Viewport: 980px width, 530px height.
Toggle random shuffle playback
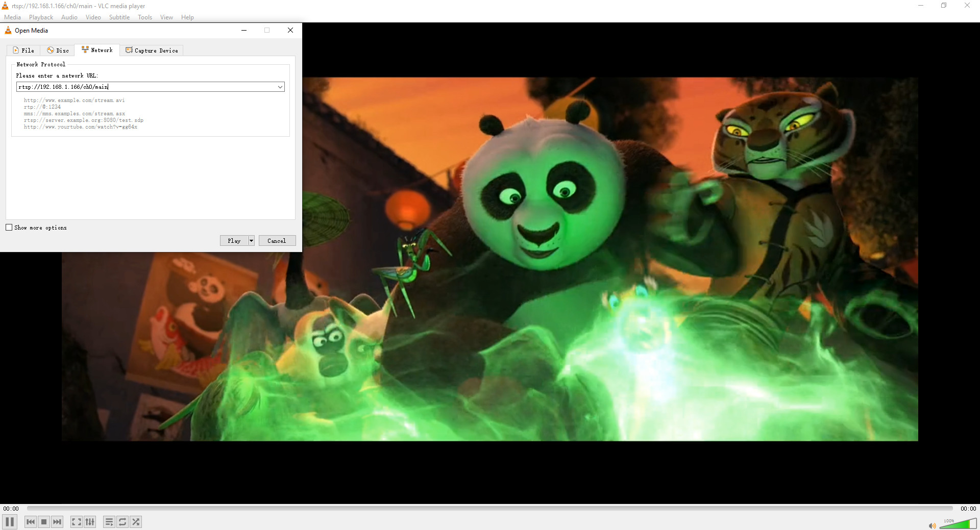click(136, 522)
